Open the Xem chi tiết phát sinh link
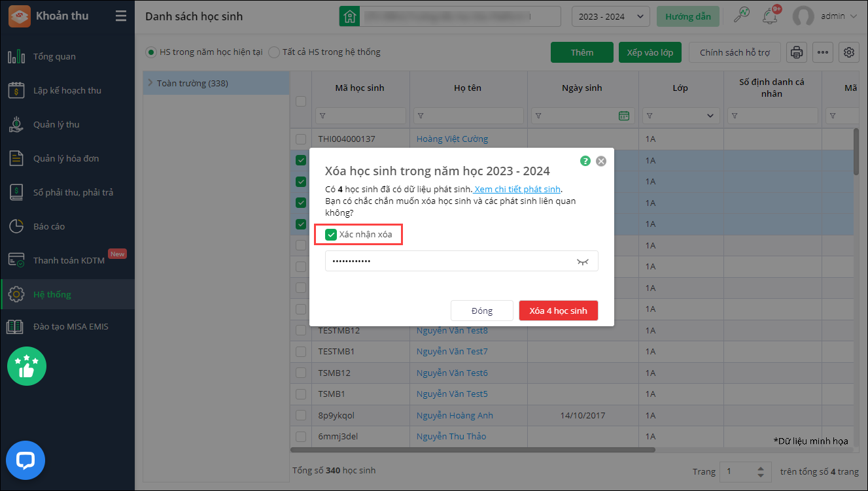Image resolution: width=868 pixels, height=491 pixels. [x=518, y=189]
